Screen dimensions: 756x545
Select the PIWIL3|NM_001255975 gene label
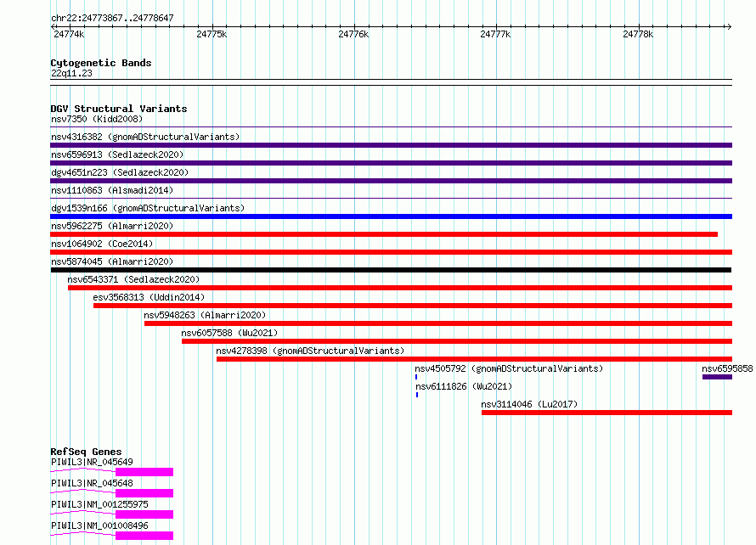pos(99,504)
